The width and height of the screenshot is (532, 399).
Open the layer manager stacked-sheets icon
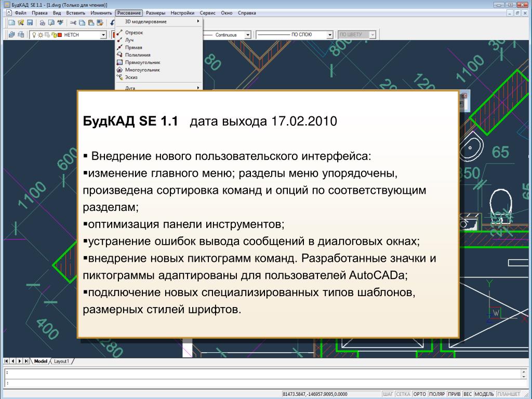point(12,35)
